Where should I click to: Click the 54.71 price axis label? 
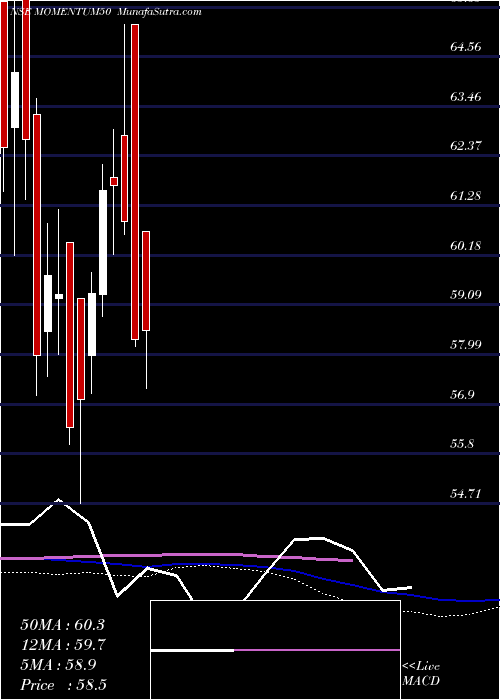click(x=466, y=493)
